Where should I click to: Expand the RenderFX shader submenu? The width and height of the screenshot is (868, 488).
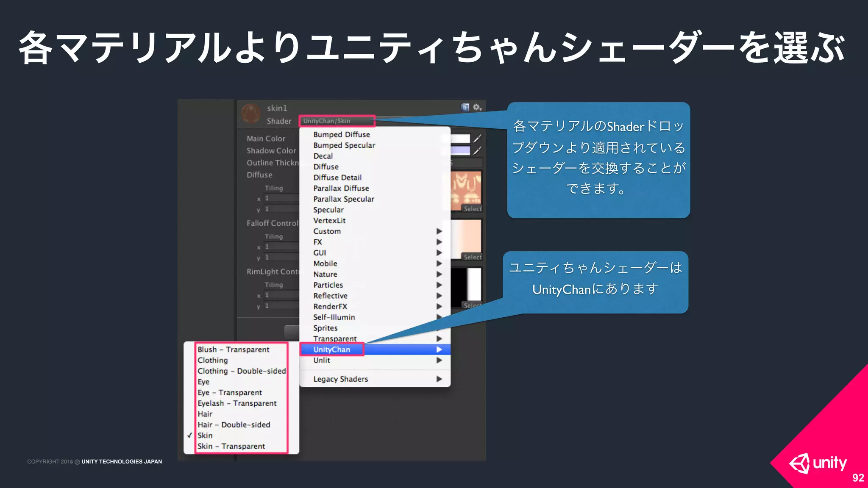(375, 307)
